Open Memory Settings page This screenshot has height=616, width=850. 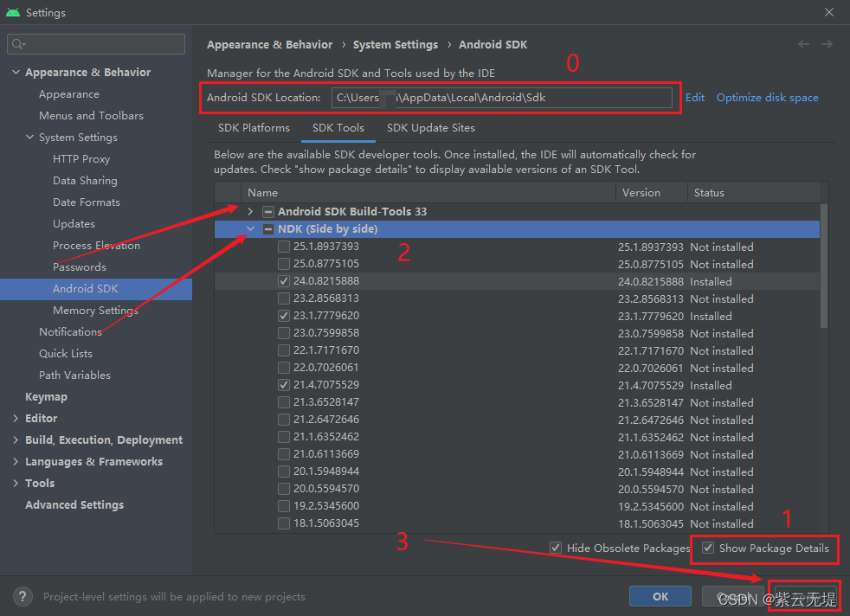point(95,311)
